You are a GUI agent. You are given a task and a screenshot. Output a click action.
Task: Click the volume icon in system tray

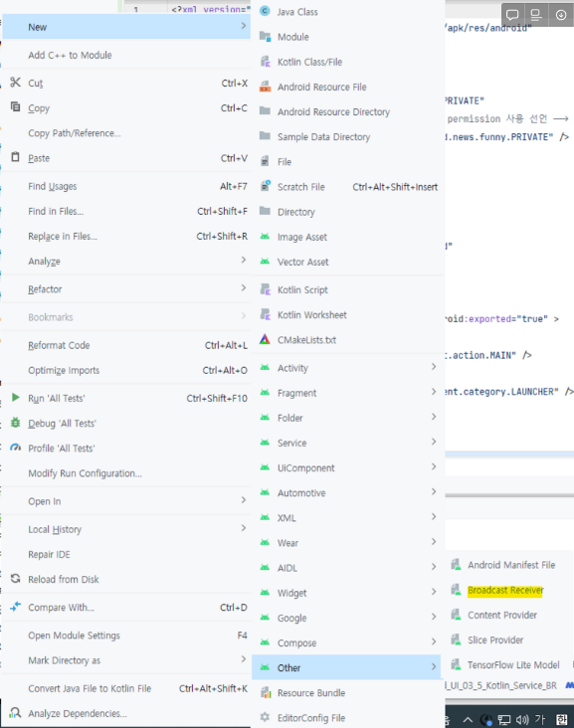pos(522,719)
